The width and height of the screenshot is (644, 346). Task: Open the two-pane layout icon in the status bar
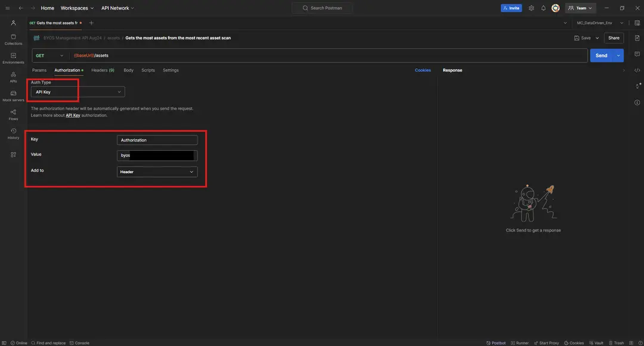click(x=631, y=342)
